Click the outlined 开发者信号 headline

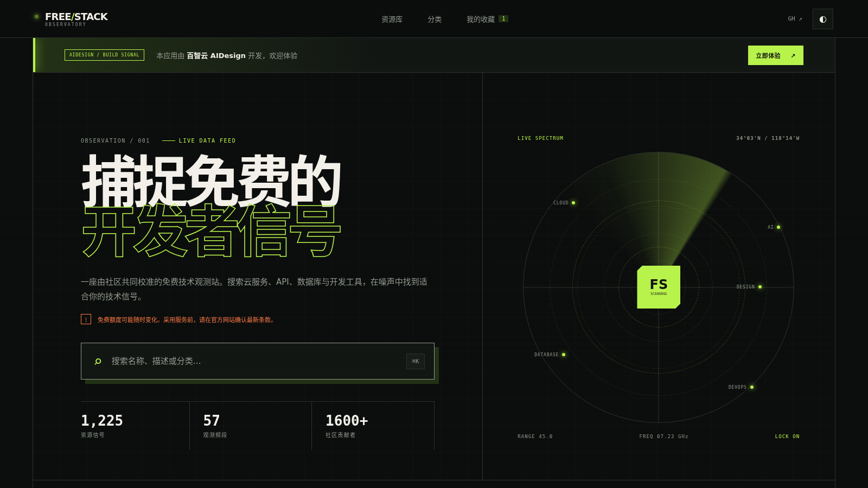pos(212,232)
